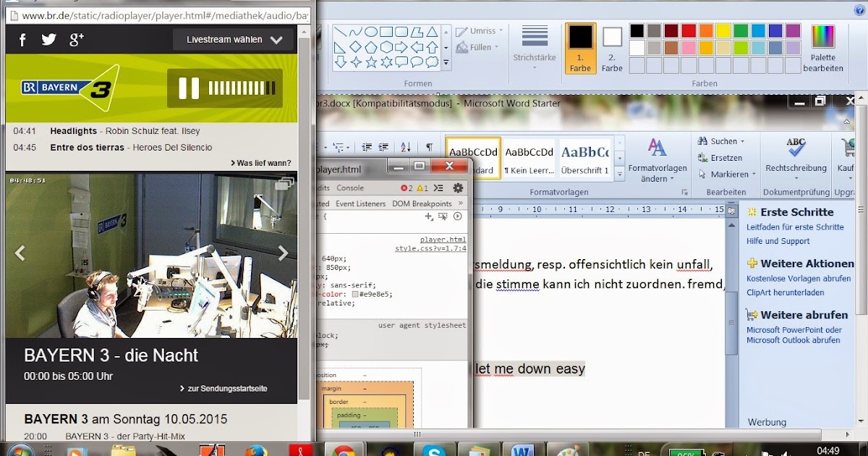Select the rectangle shape in Paint
Viewport: 868px width, 456px height.
[386, 32]
